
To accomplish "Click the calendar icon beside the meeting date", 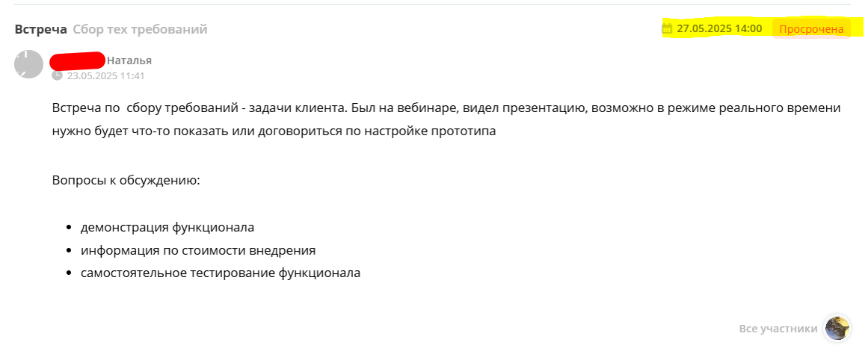I will coord(668,29).
